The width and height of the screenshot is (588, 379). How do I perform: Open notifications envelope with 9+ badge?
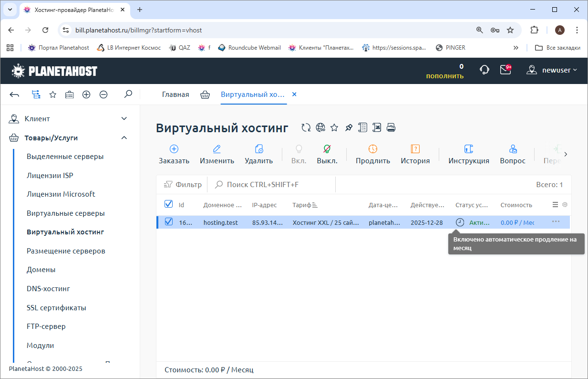click(x=505, y=70)
